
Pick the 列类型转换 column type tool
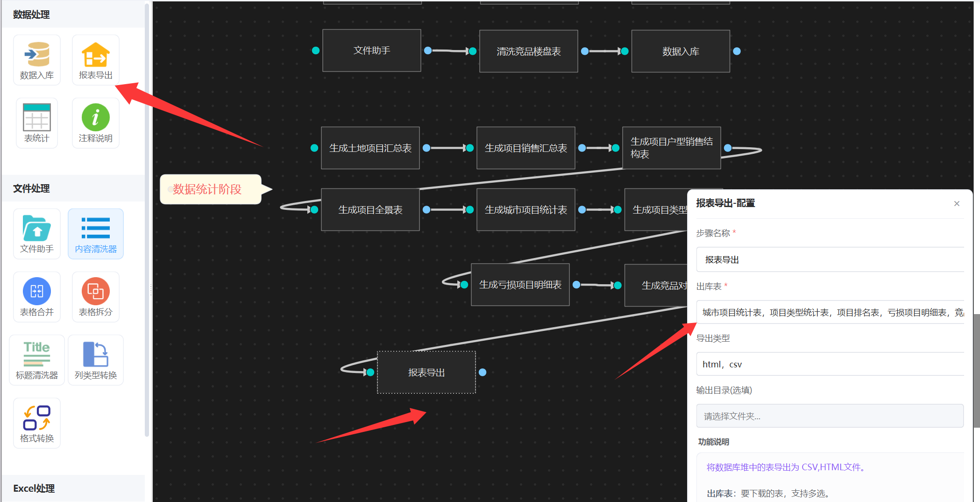(96, 360)
